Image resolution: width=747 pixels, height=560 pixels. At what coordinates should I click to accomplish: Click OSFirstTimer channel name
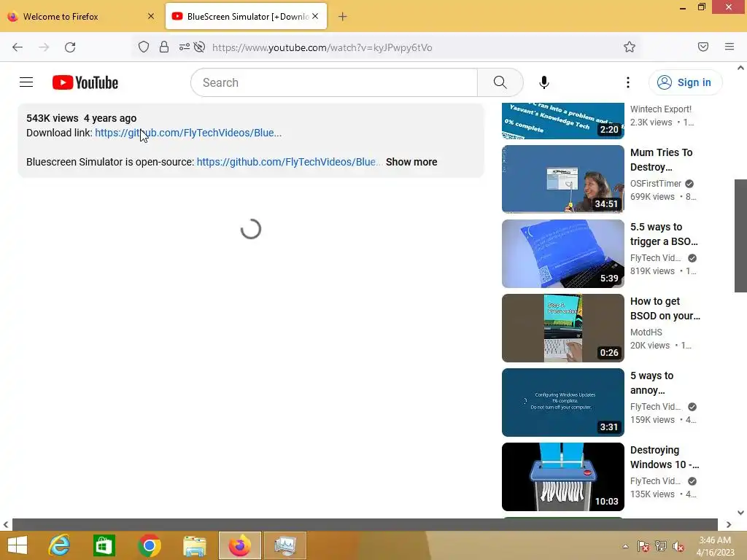tap(656, 184)
